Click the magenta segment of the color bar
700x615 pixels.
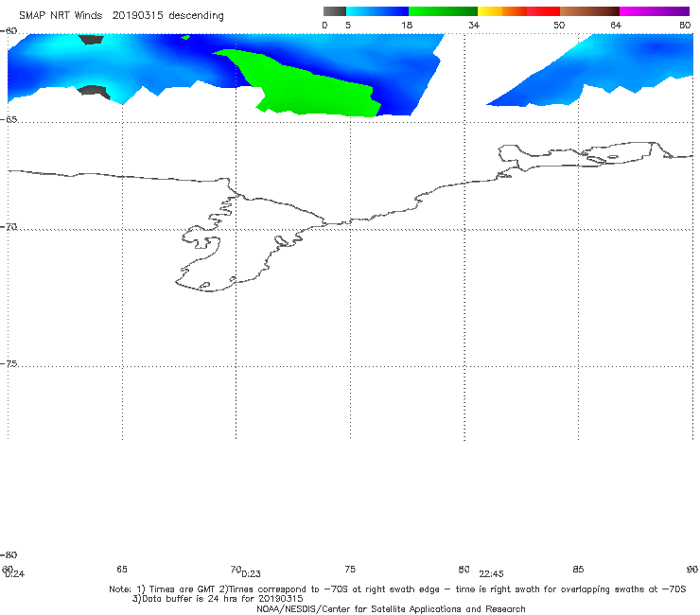[655, 11]
